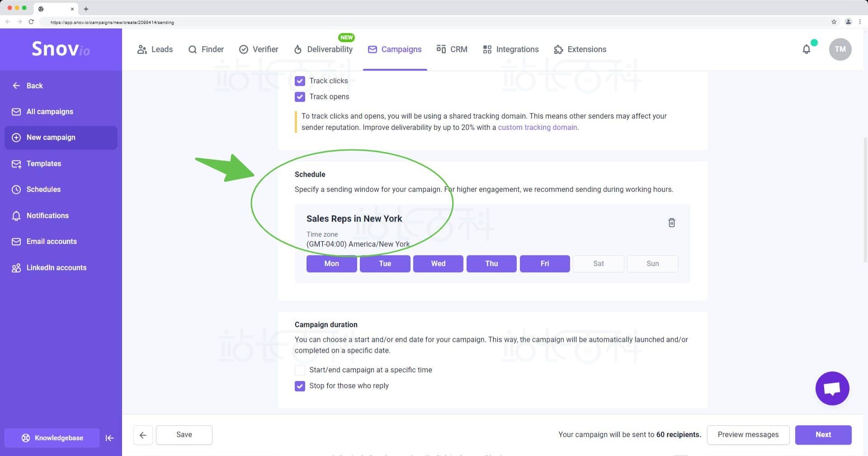Screen dimensions: 868x456
Task: Open Schedules in sidebar
Action: 61,190
